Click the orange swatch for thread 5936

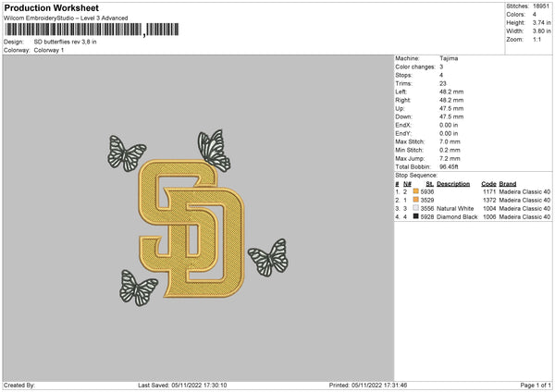[x=416, y=191]
